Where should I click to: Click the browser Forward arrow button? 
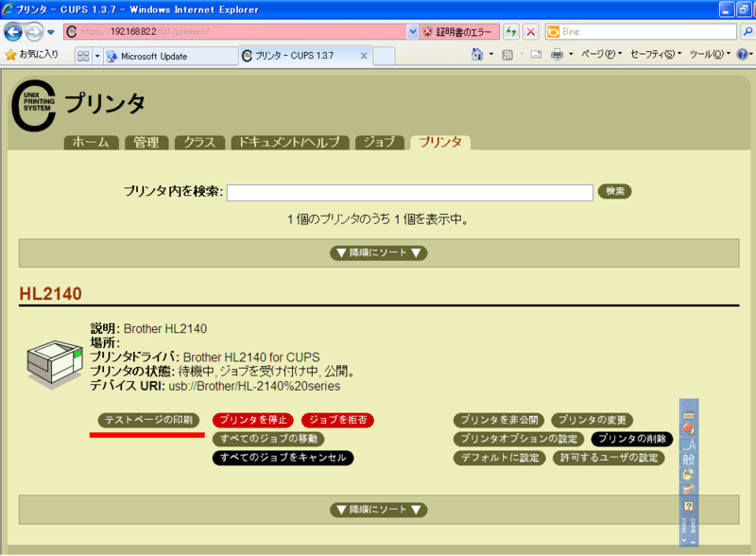tap(34, 32)
